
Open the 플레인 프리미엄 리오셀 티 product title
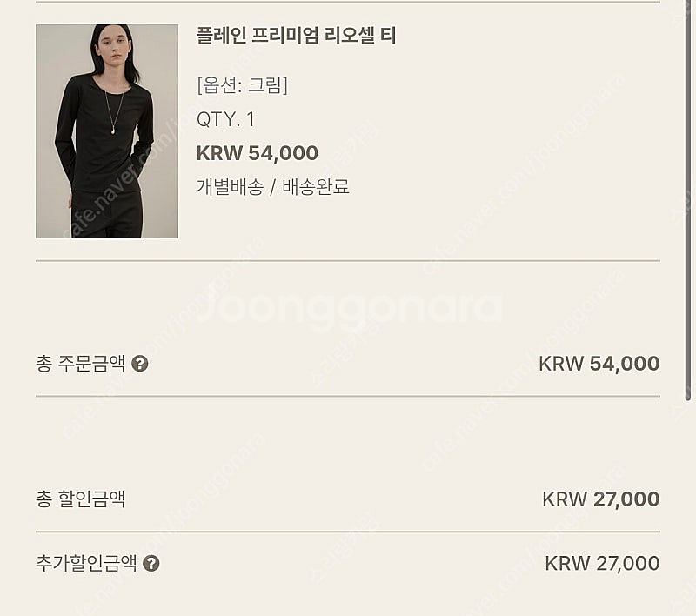(297, 37)
